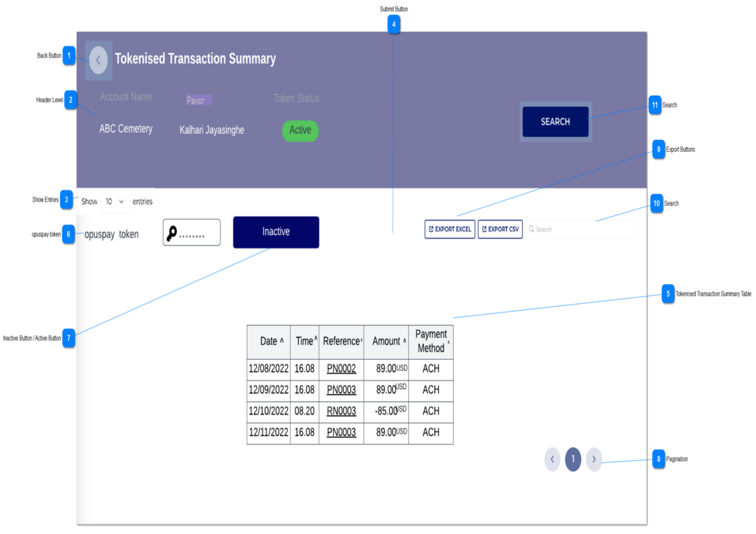Image resolution: width=756 pixels, height=534 pixels.
Task: Click the export icon on EXPORT CSV
Action: (484, 229)
